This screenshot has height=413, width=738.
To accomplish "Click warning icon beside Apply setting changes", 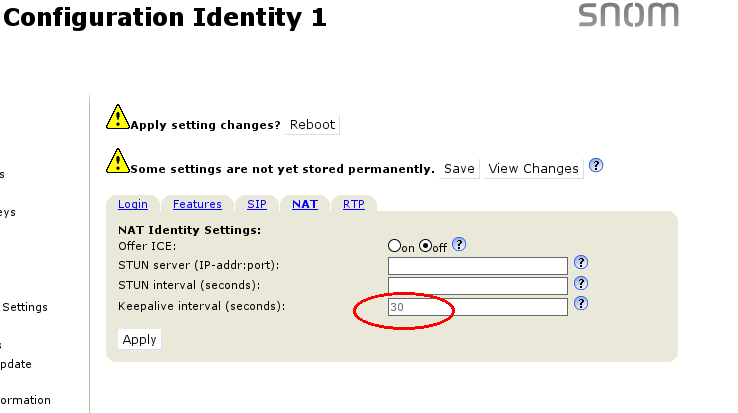I will (118, 117).
